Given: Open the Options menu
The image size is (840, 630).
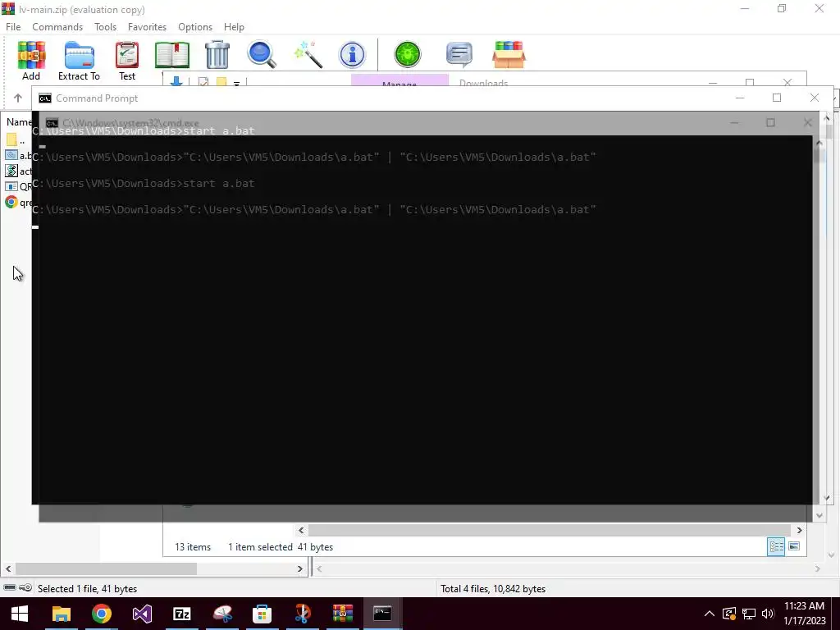Looking at the screenshot, I should pos(195,27).
